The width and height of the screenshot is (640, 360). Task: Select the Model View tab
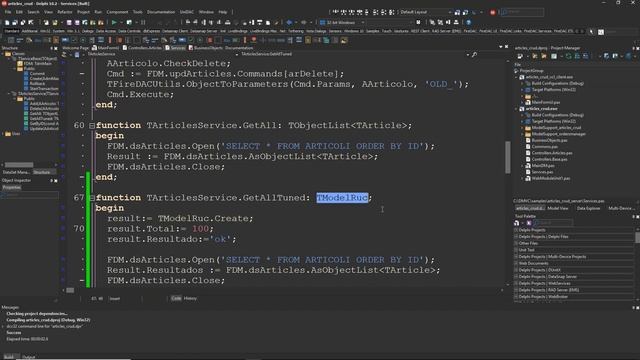[x=558, y=209]
